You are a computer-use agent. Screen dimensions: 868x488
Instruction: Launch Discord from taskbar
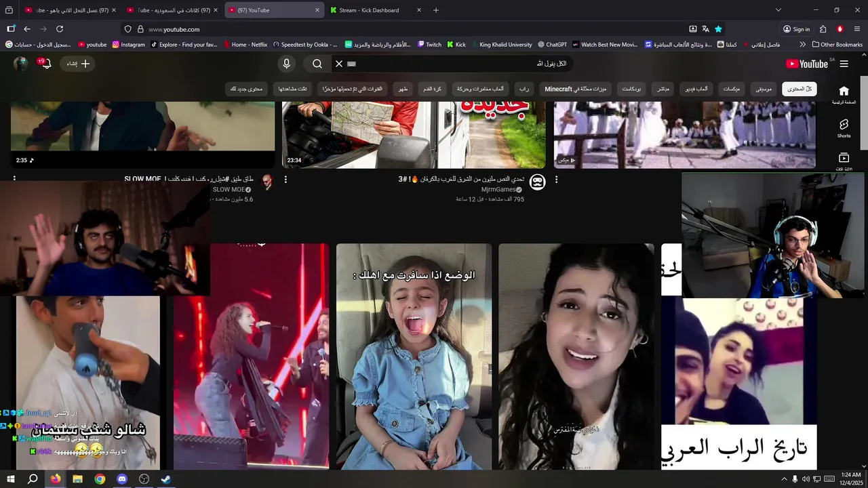pyautogui.click(x=122, y=479)
